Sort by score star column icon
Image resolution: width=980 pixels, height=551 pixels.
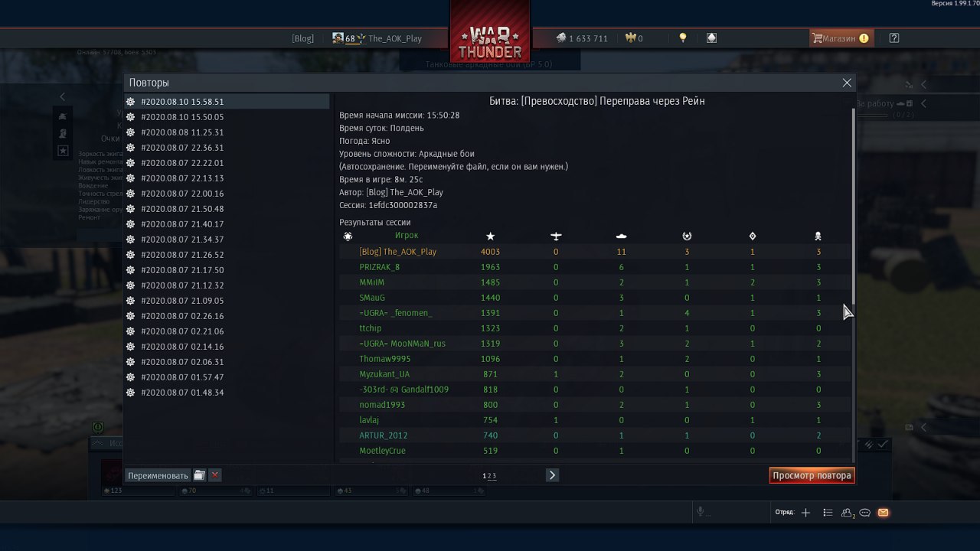pos(490,236)
